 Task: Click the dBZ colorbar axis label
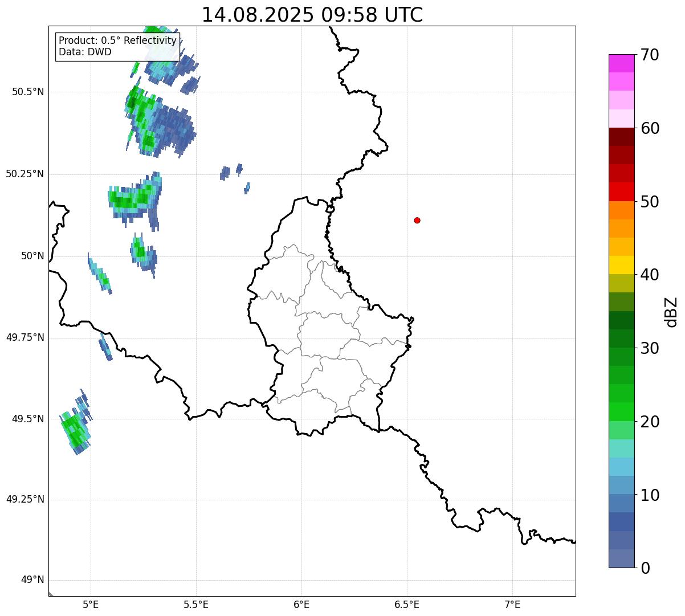coord(671,312)
